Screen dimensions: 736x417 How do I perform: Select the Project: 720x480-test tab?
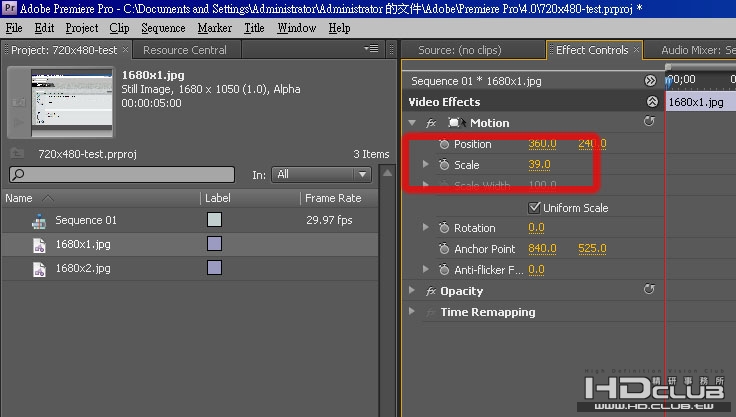point(64,50)
